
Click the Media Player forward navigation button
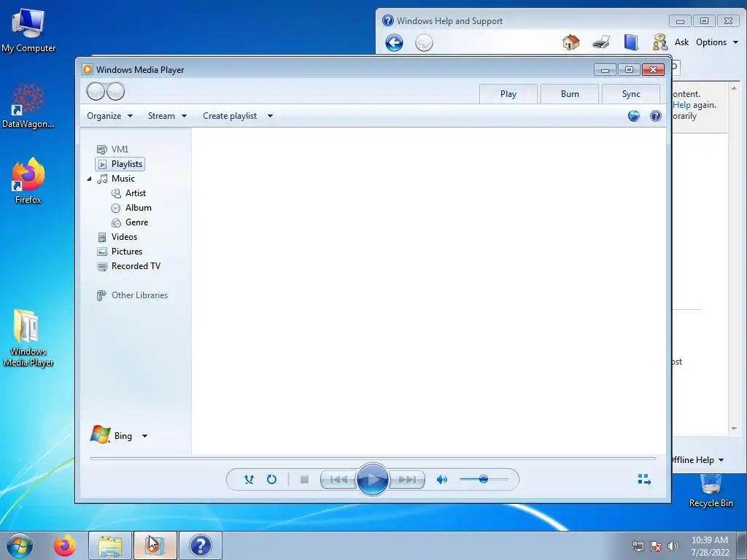pyautogui.click(x=116, y=91)
